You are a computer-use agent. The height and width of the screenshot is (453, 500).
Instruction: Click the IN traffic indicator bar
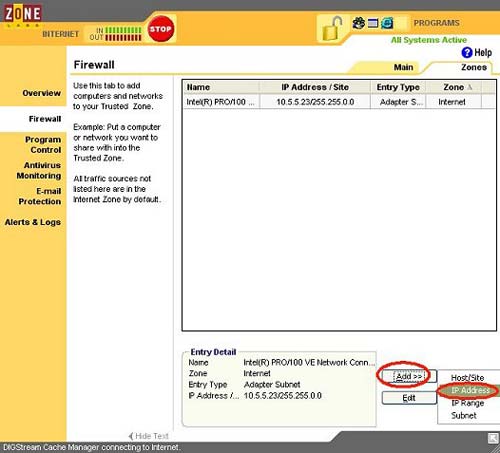pos(123,30)
